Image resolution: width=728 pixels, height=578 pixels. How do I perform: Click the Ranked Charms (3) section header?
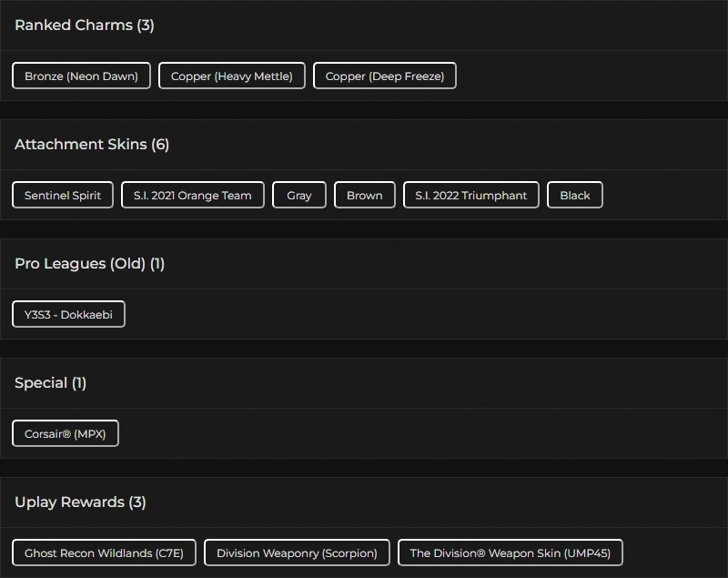[85, 25]
